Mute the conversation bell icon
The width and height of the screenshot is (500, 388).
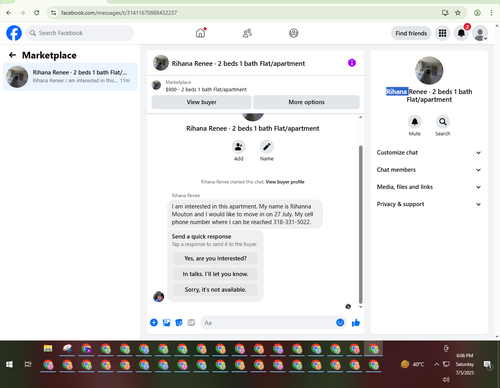[415, 122]
